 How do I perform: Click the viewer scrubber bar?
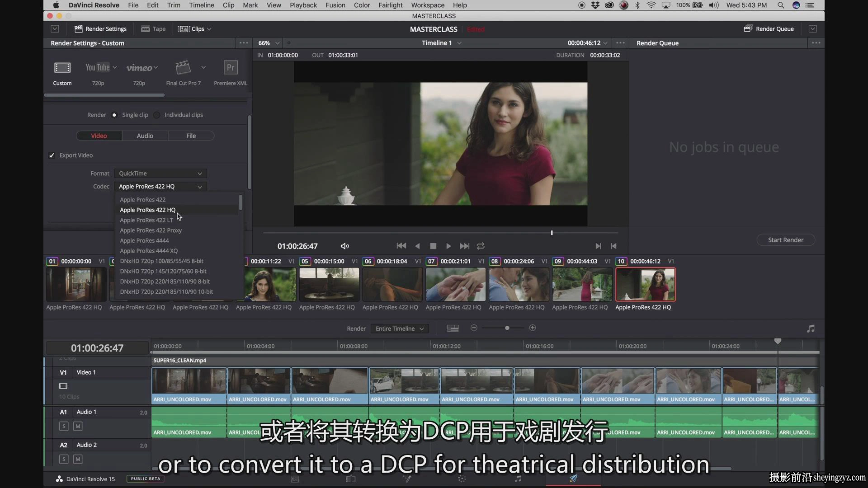pos(440,233)
